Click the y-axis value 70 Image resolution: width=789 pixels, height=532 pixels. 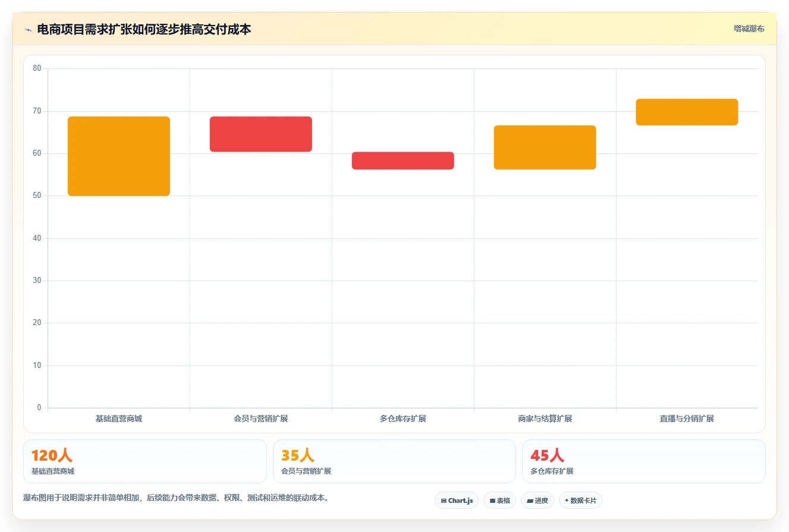(37, 111)
